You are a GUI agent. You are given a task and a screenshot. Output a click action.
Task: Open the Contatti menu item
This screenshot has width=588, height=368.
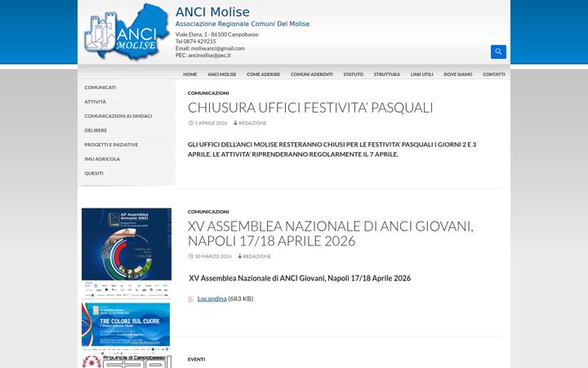(x=494, y=74)
